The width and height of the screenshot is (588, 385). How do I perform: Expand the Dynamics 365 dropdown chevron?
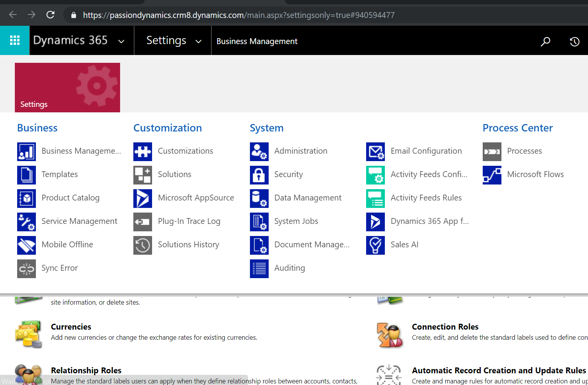pos(121,41)
